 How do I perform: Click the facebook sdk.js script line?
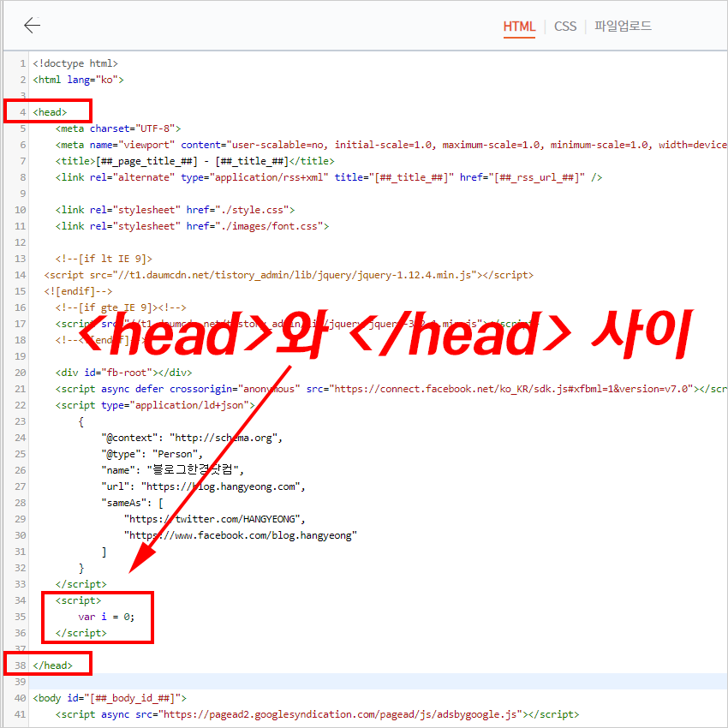pyautogui.click(x=391, y=389)
